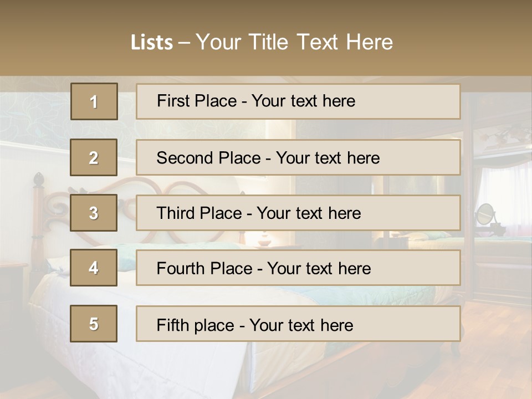
Task: Click the Third Place text bar
Action: click(x=298, y=213)
